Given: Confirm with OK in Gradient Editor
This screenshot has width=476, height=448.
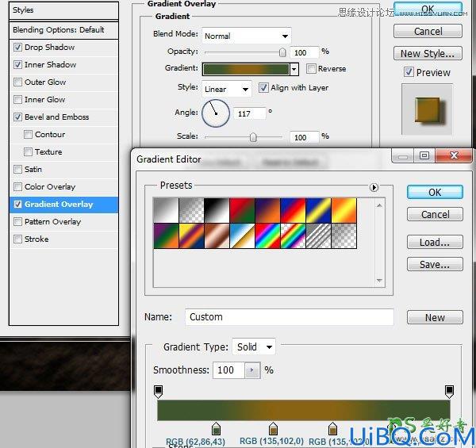Looking at the screenshot, I should coord(435,193).
